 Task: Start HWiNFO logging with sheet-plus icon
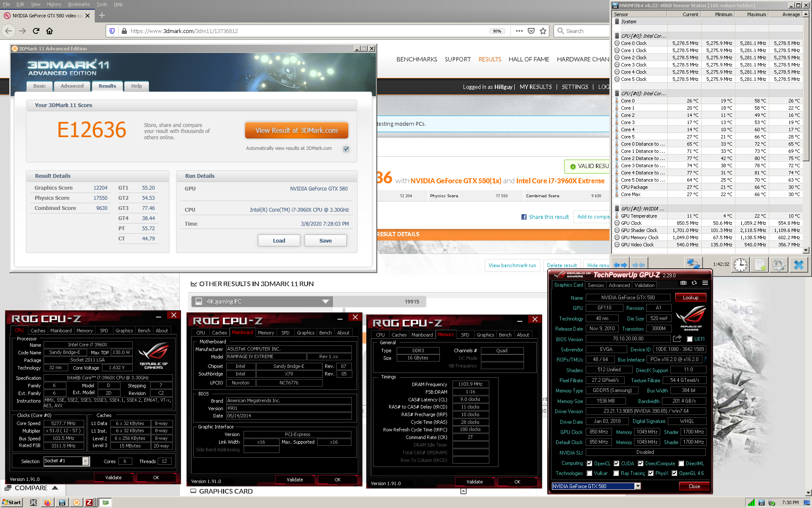point(760,265)
